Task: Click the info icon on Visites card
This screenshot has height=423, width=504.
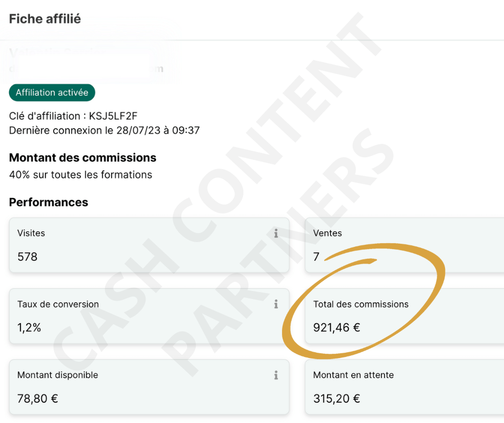Action: (276, 234)
